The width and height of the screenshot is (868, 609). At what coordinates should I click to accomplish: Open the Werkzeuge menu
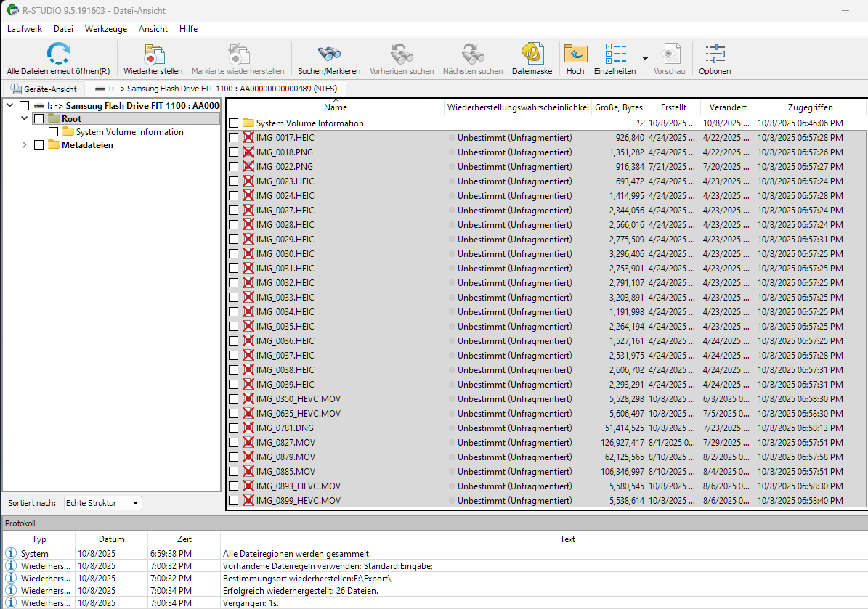coord(106,29)
